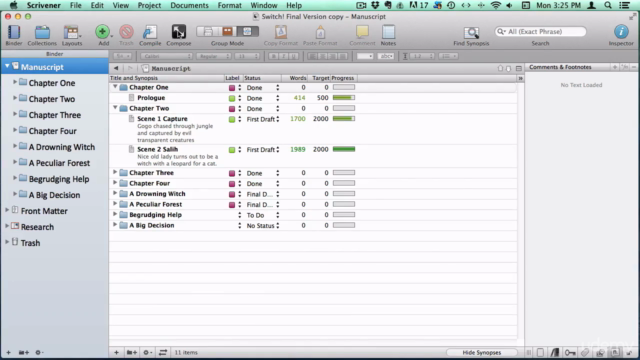
Task: Toggle split editor icon in header
Action: click(519, 69)
